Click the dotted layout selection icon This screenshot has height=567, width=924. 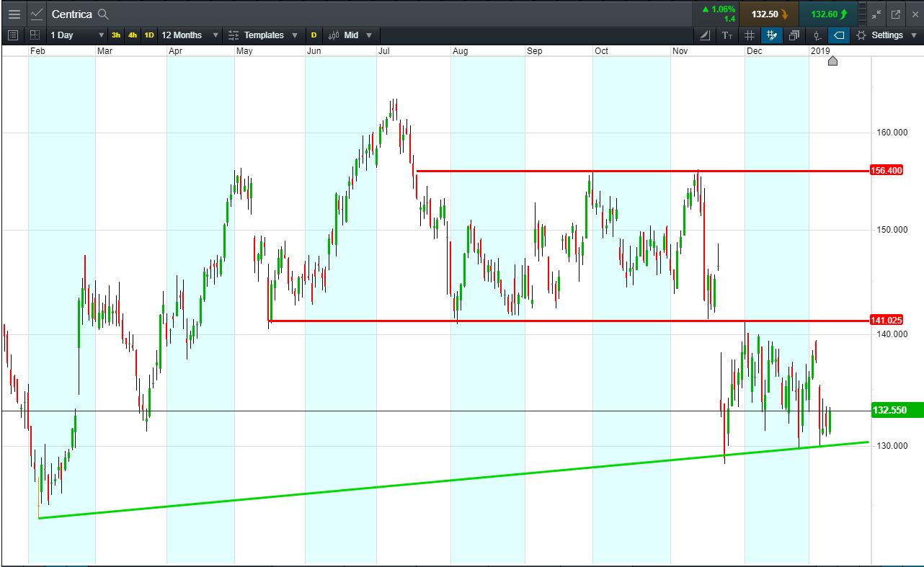tap(35, 35)
